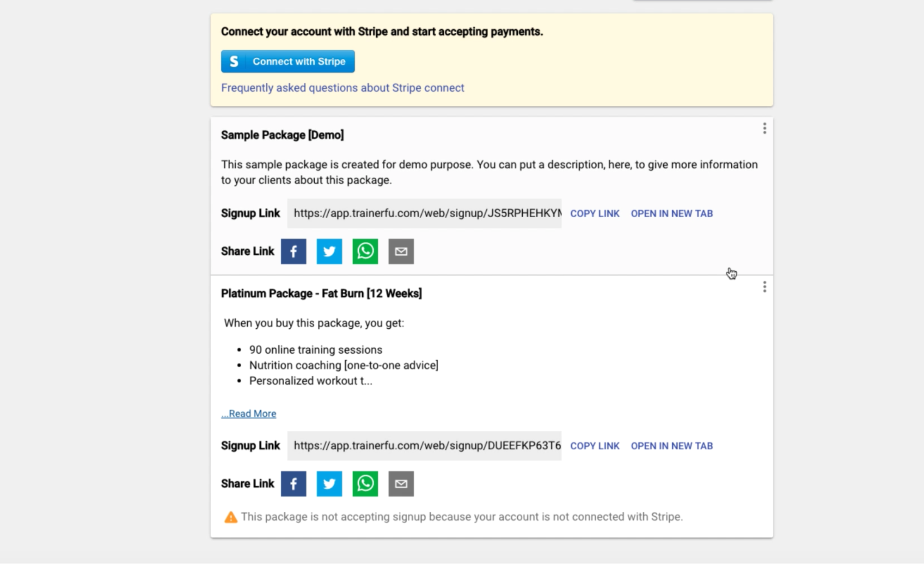Share Platinum Package via WhatsApp
Image resolution: width=924 pixels, height=564 pixels.
tap(365, 484)
